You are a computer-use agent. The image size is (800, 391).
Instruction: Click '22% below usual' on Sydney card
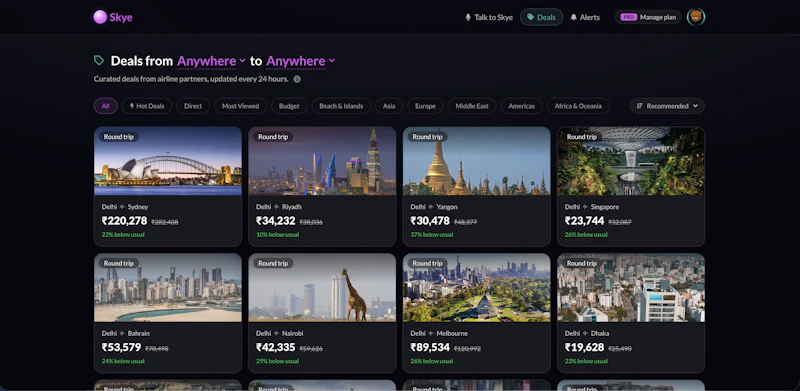point(123,235)
